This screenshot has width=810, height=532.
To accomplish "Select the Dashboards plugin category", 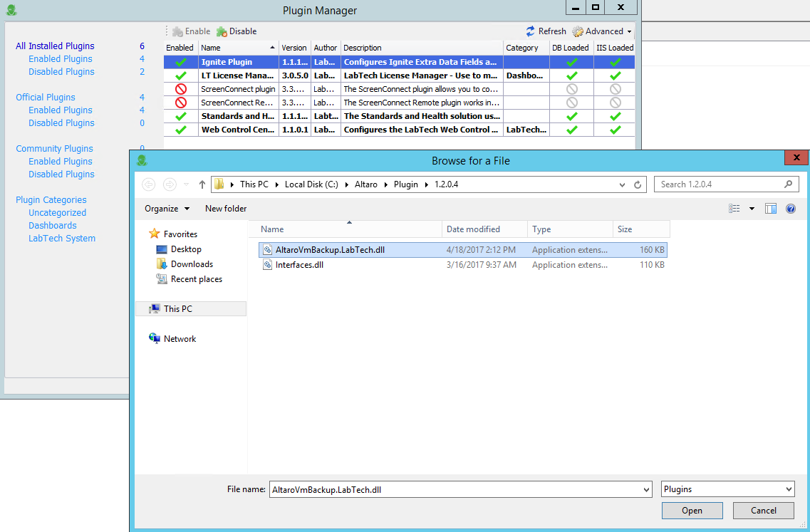I will tap(53, 226).
